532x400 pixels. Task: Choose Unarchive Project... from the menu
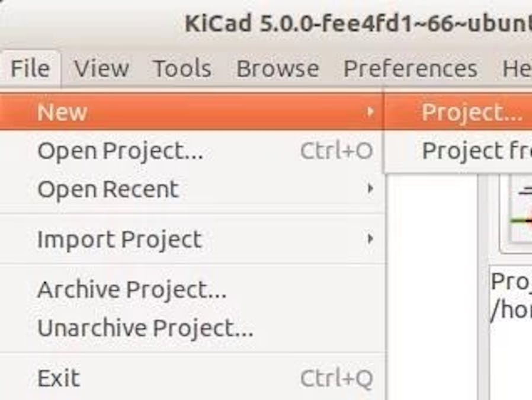coord(145,328)
